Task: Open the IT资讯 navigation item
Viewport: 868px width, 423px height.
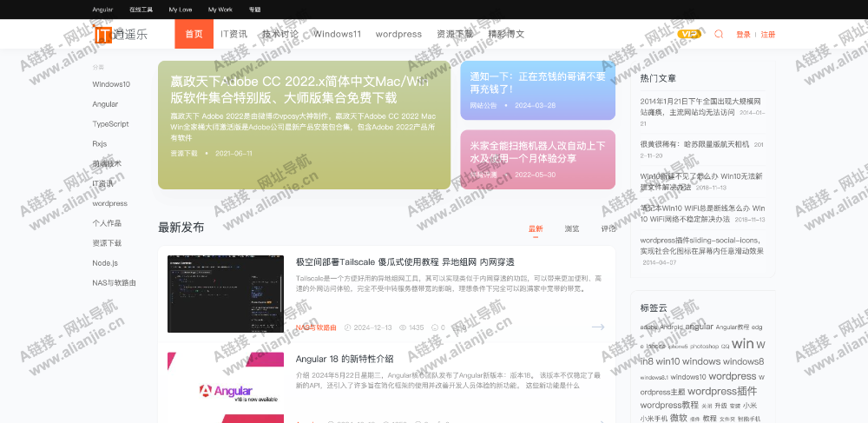Action: (233, 34)
